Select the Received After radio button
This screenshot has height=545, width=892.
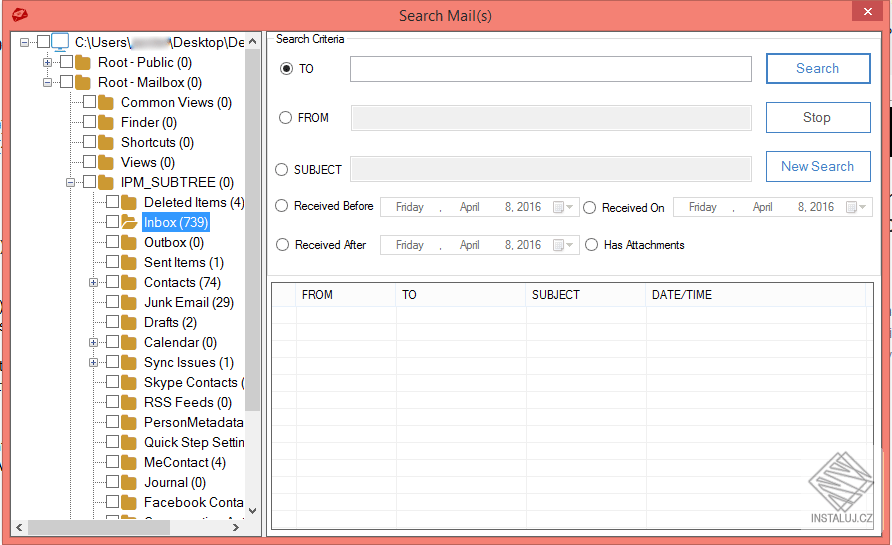click(x=282, y=245)
